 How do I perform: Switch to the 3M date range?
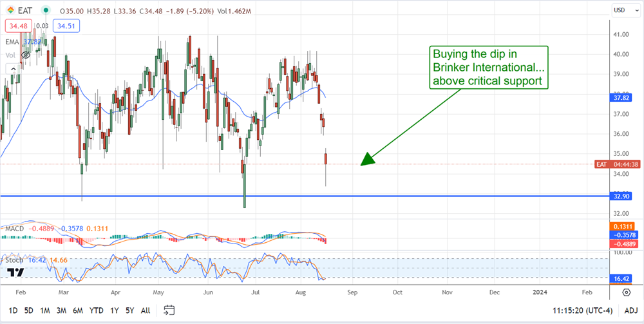pyautogui.click(x=62, y=310)
